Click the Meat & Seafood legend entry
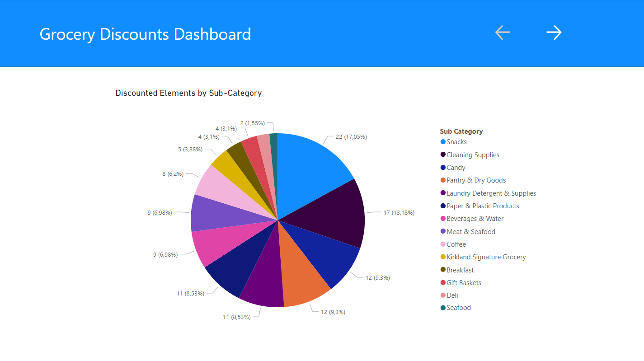 coord(470,232)
